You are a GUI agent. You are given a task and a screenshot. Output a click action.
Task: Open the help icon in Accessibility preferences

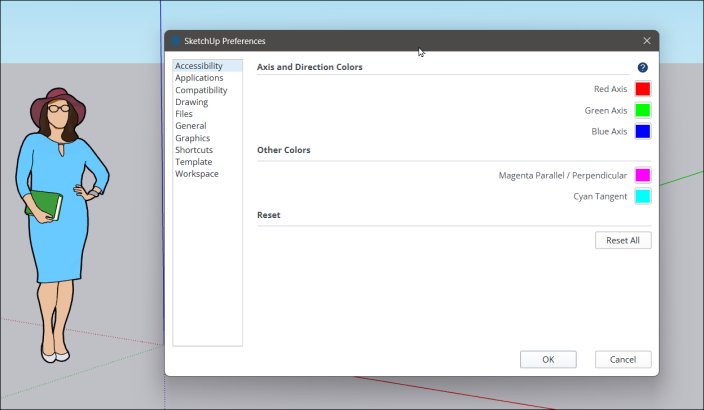pyautogui.click(x=642, y=67)
